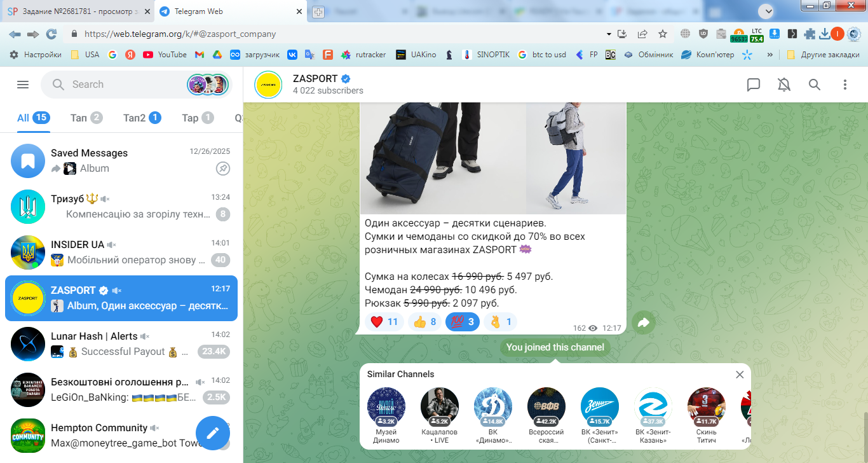The image size is (868, 463).
Task: Open the Gmail bookmark icon
Action: (199, 55)
